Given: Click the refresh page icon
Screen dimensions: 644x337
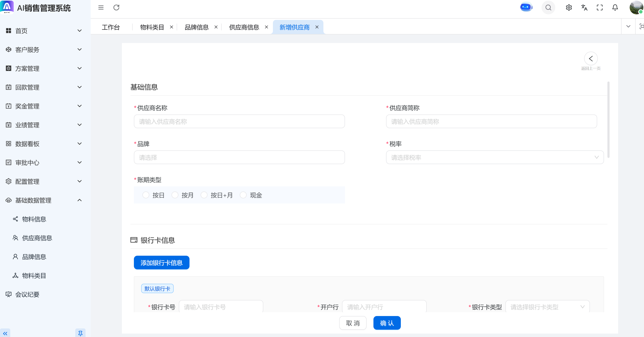Looking at the screenshot, I should click(x=116, y=7).
